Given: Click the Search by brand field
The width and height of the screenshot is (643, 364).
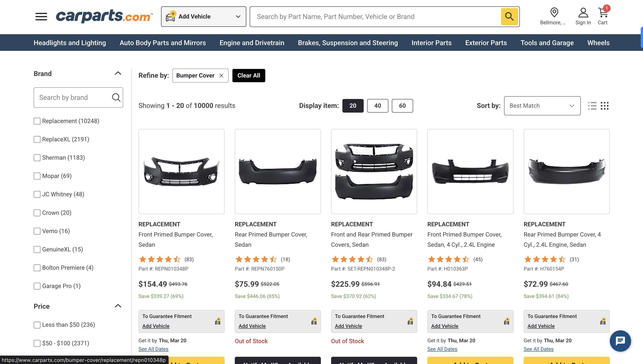Looking at the screenshot, I should (74, 97).
